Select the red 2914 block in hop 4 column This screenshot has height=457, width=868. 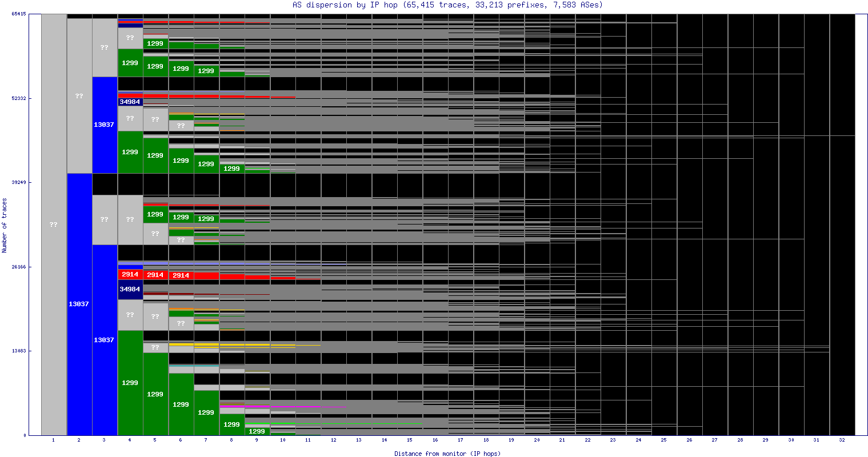(x=130, y=274)
